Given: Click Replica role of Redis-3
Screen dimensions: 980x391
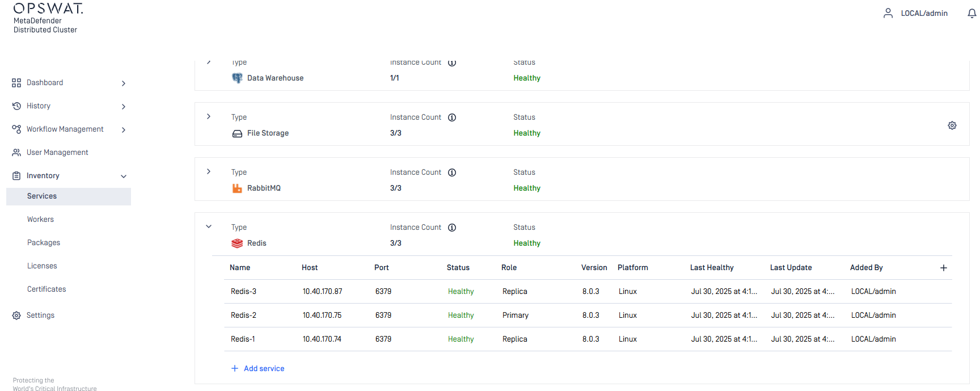Looking at the screenshot, I should coord(515,292).
